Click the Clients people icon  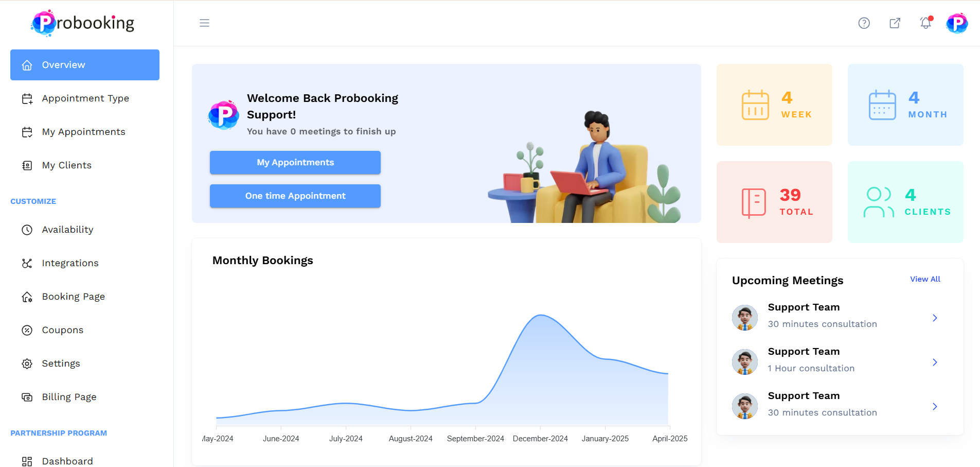point(879,202)
